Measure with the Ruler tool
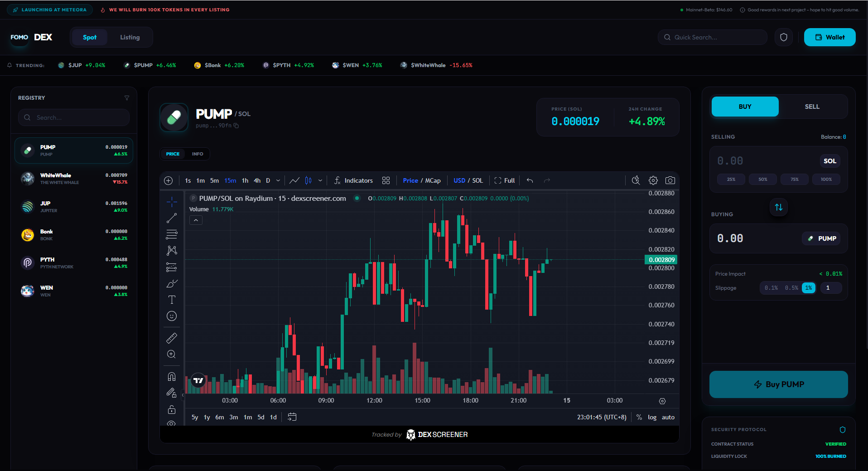This screenshot has height=471, width=868. (x=172, y=338)
